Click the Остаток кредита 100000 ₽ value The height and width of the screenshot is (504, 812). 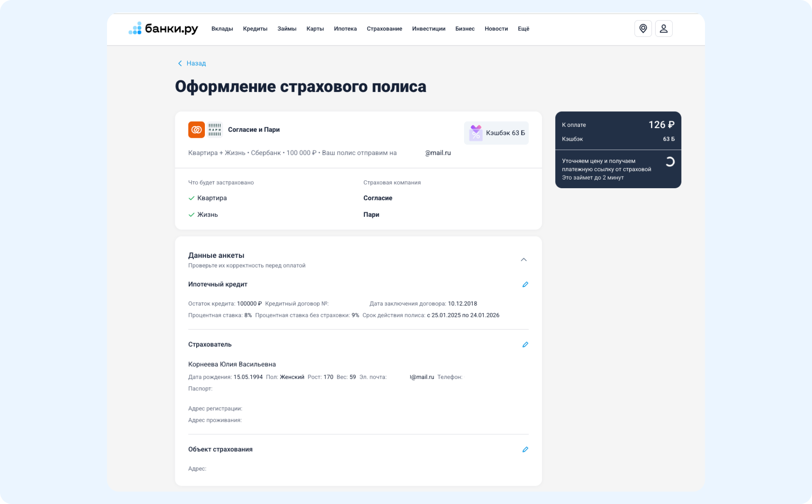click(x=249, y=304)
